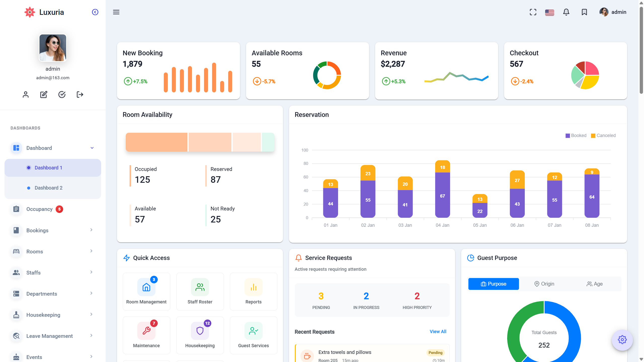Expand the Rooms sidebar menu
Viewport: 644px width, 362px height.
(x=53, y=251)
